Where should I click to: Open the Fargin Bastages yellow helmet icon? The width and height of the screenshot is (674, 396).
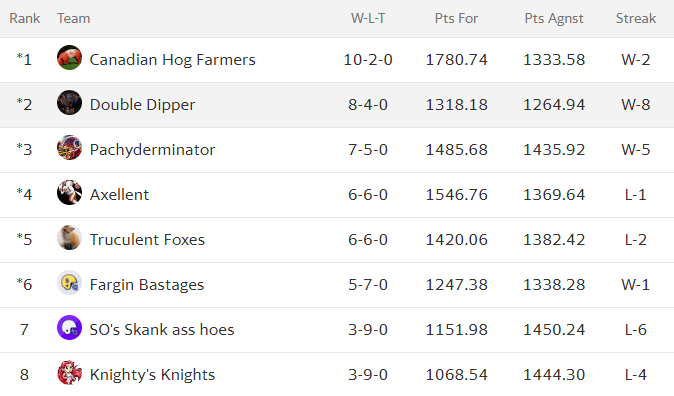[69, 282]
